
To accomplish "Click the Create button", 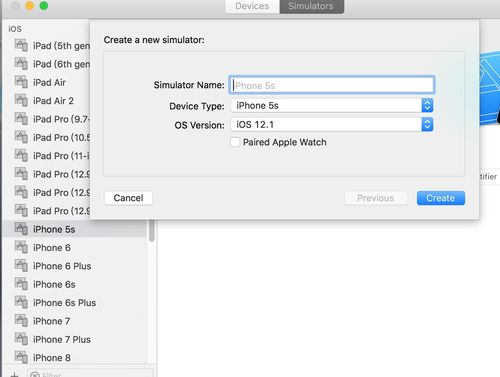I will [x=441, y=198].
